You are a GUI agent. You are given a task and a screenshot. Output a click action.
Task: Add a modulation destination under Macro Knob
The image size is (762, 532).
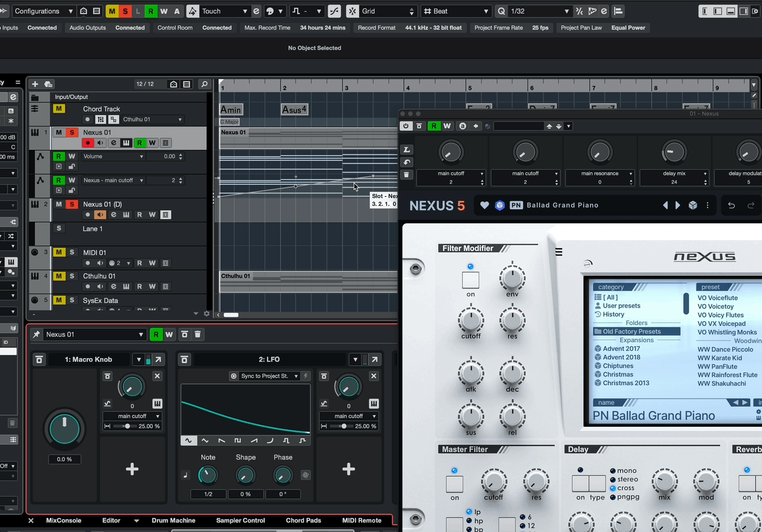[132, 469]
